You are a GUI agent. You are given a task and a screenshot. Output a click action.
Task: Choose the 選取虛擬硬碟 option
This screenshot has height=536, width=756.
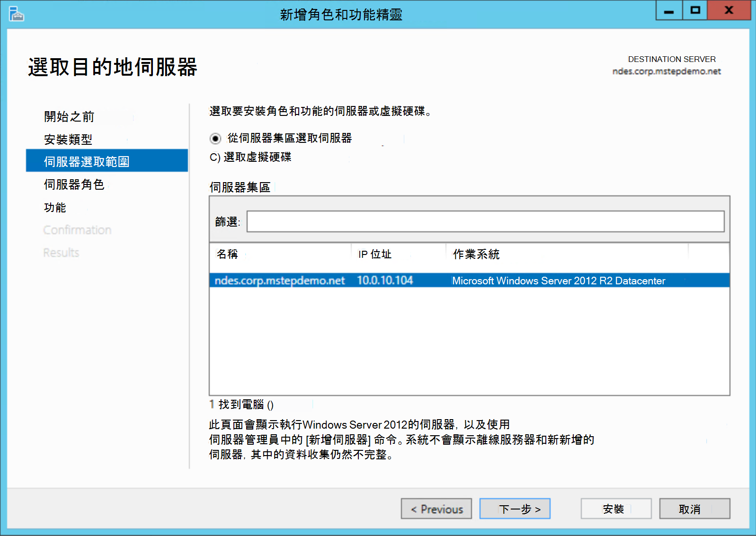[251, 157]
